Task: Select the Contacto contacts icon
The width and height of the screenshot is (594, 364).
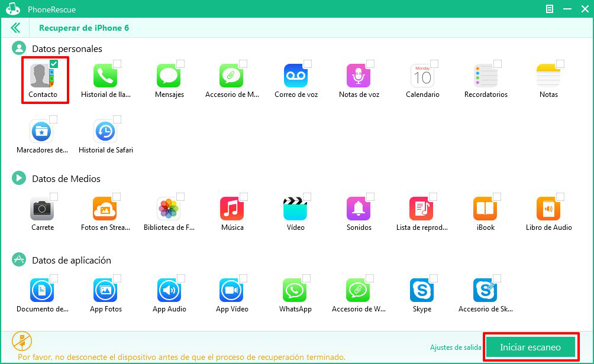Action: [41, 75]
